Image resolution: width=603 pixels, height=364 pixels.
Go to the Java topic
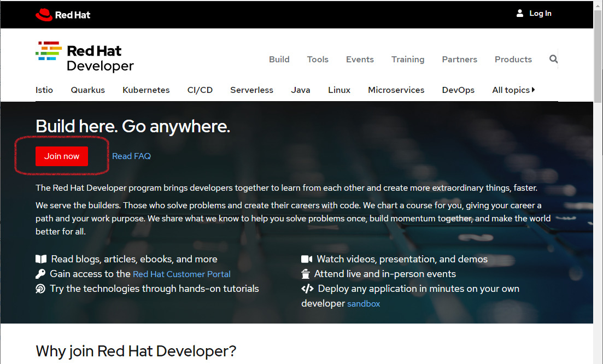(301, 90)
